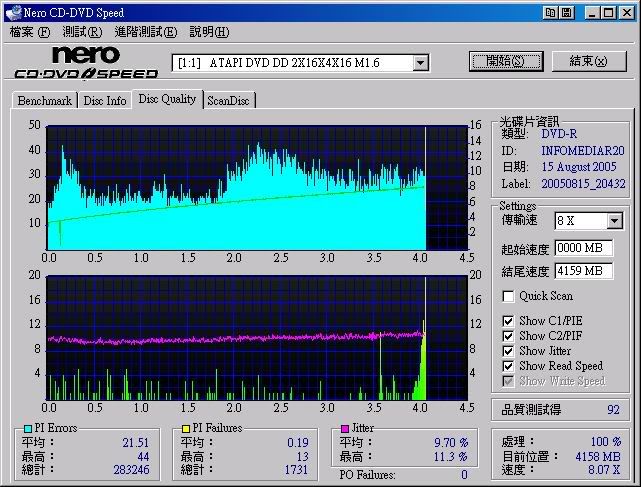Expand the 8 X transfer speed dropdown
The width and height of the screenshot is (641, 487).
click(x=614, y=221)
